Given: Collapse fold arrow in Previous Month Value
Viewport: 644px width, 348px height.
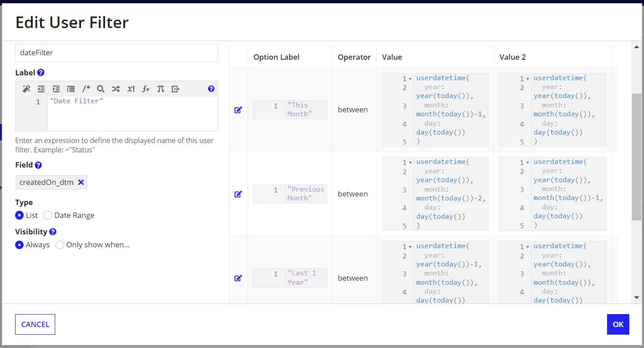Looking at the screenshot, I should [x=410, y=163].
